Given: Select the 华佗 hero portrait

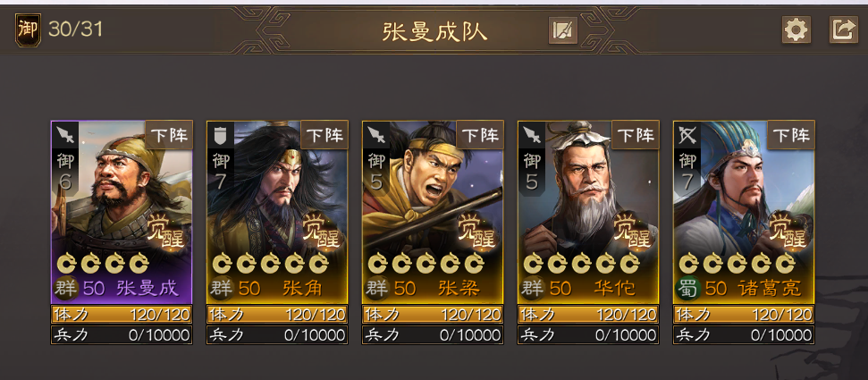Looking at the screenshot, I should 588,212.
